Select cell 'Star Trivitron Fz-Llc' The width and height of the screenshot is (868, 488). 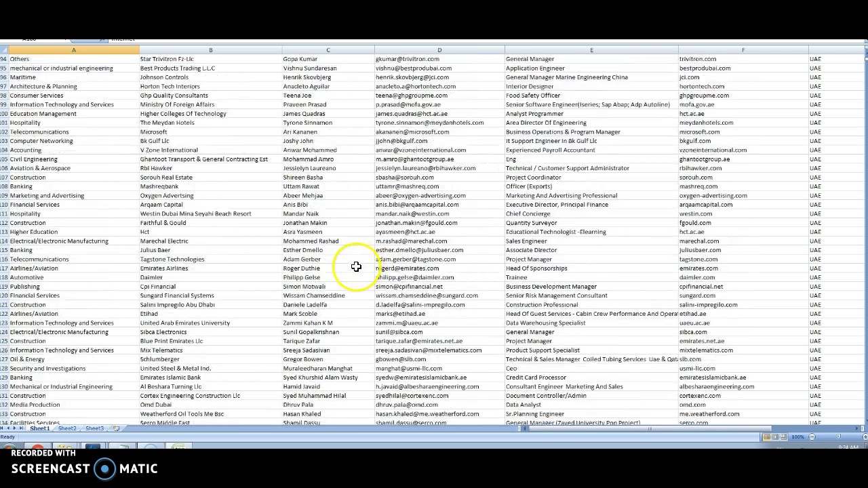(x=167, y=59)
